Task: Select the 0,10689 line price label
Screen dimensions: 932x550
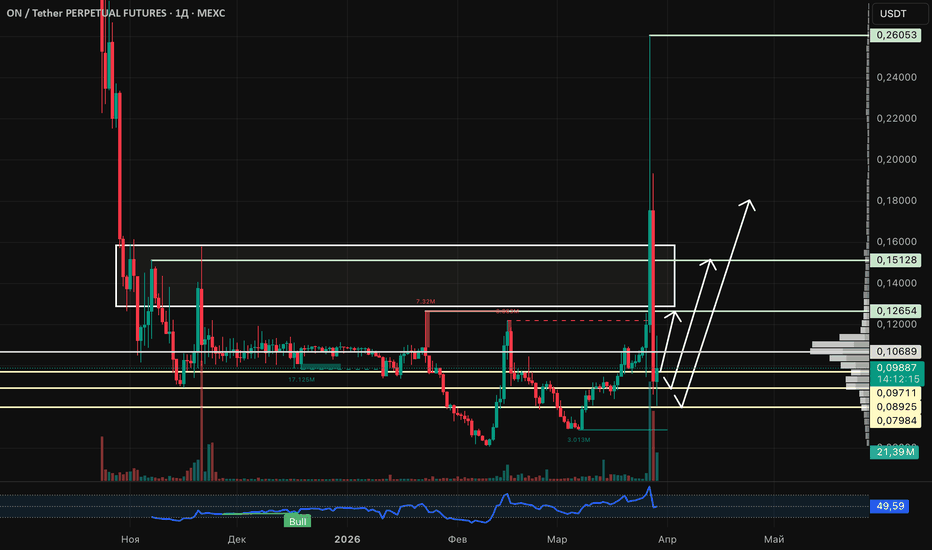Action: [896, 351]
